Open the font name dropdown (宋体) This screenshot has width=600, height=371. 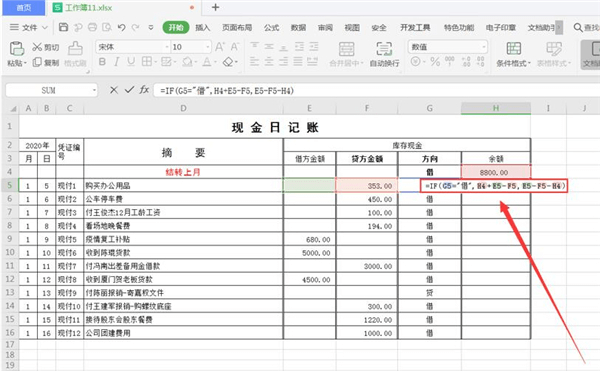point(167,47)
